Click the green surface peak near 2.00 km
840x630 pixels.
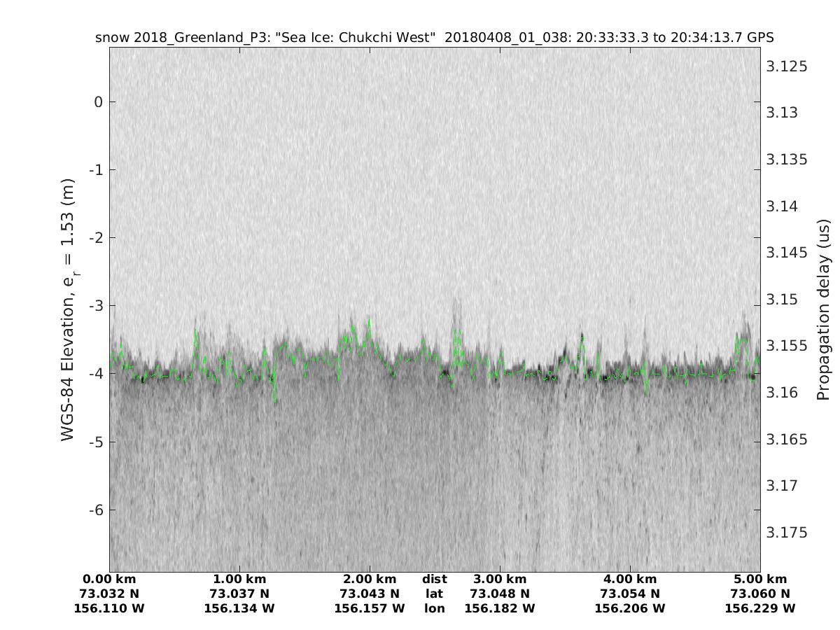(x=369, y=321)
